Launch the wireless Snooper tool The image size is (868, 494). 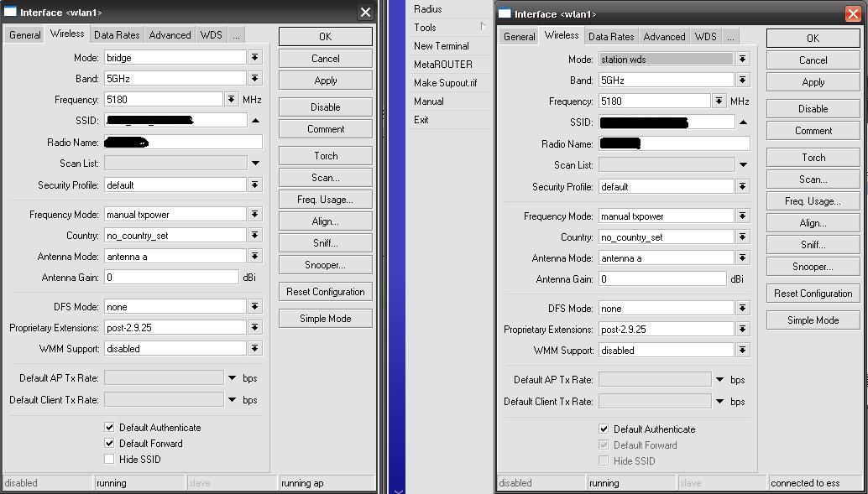pos(325,264)
